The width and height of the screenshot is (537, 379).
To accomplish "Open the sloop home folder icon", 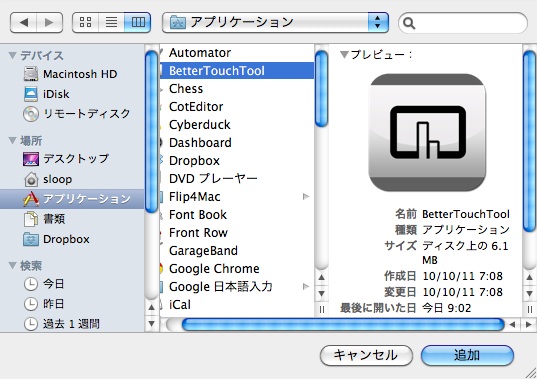I will [x=31, y=179].
